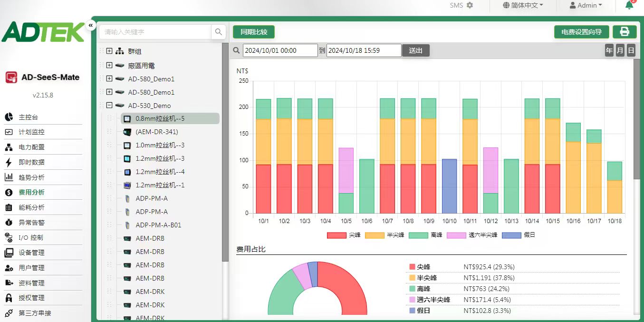Click the purple 週六半尖峰 swatch in cost breakdown

coord(412,300)
